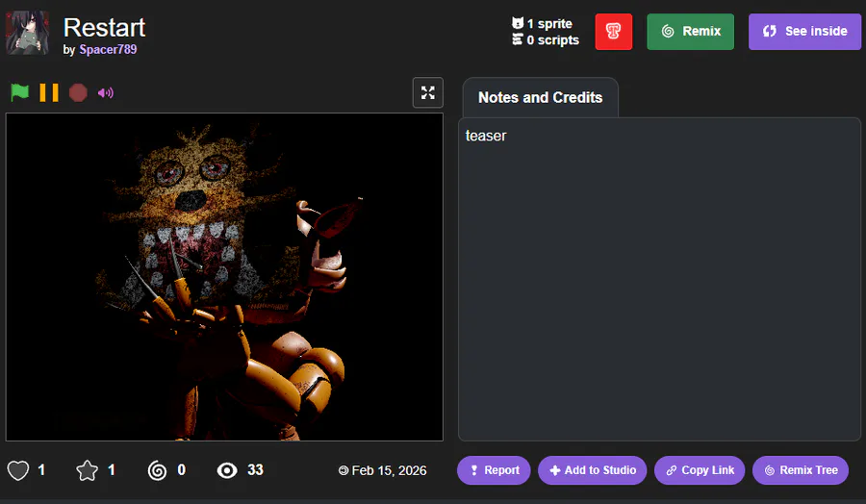Image resolution: width=866 pixels, height=504 pixels.
Task: View remixes using the spiral remix count icon
Action: click(158, 470)
